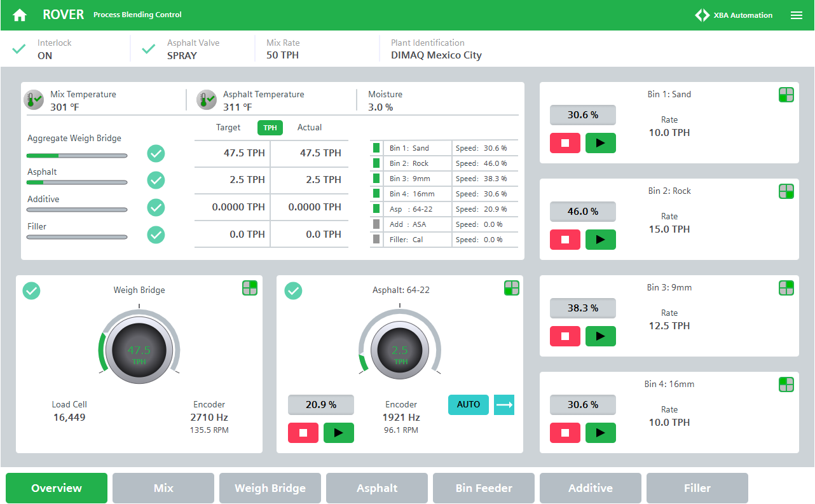
Task: Go to the Home screen icon
Action: point(20,15)
